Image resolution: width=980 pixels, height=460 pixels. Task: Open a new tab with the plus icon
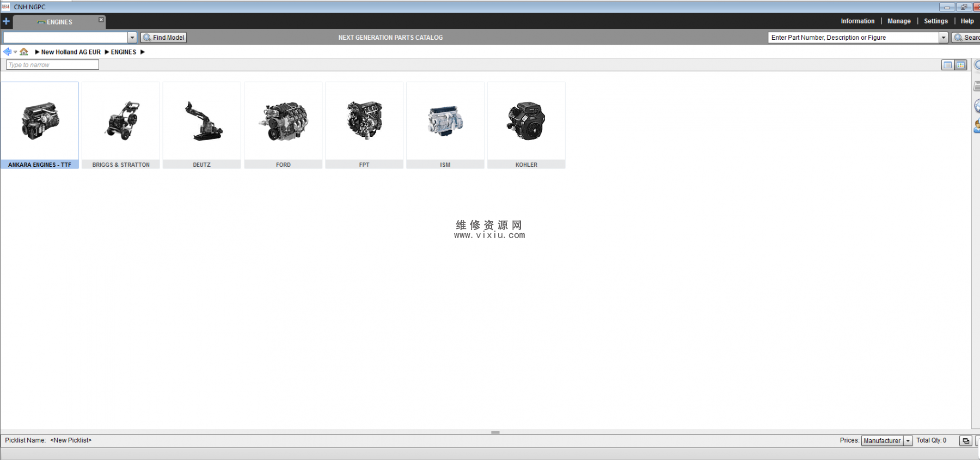(x=6, y=22)
